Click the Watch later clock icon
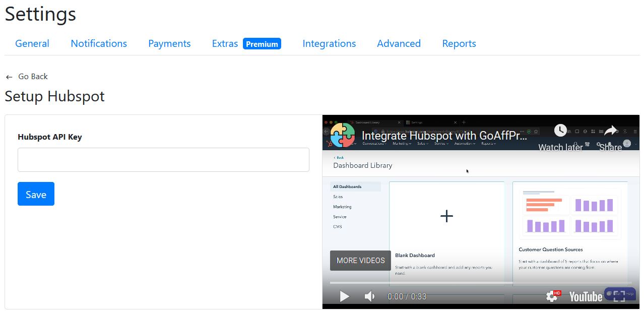Image resolution: width=644 pixels, height=313 pixels. point(560,131)
